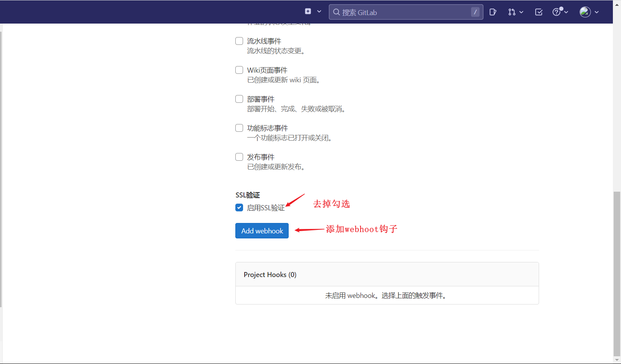Click the text 已创建或更新 wiki 页面。
Image resolution: width=621 pixels, height=364 pixels.
click(x=284, y=80)
